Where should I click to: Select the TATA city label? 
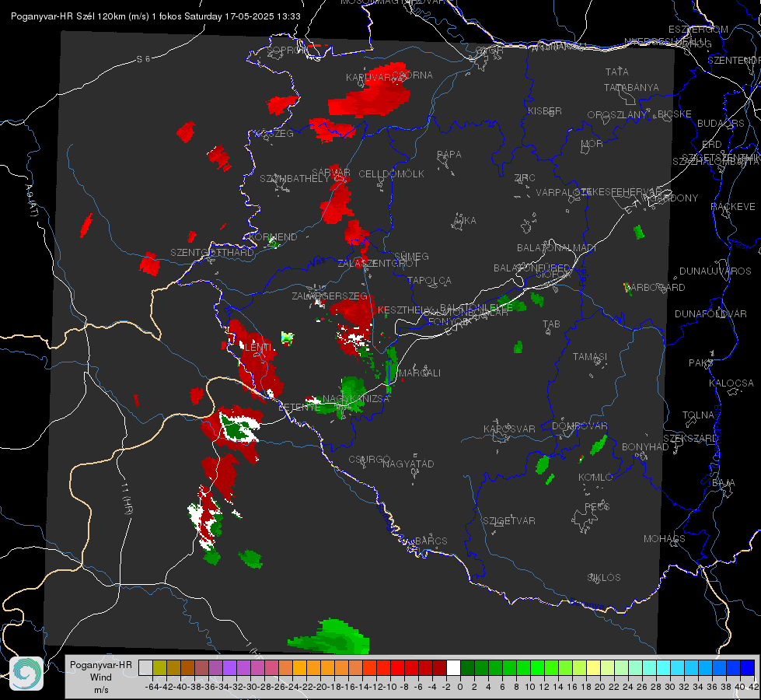617,72
